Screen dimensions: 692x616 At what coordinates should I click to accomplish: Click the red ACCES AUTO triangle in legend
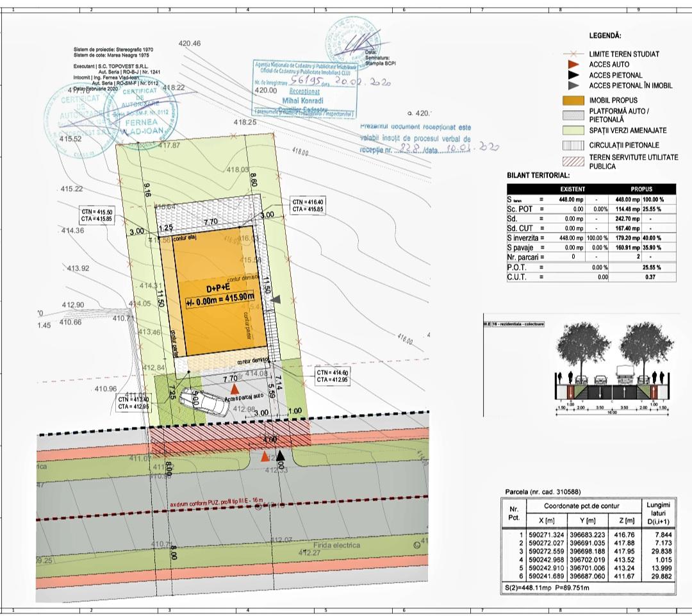pos(573,65)
